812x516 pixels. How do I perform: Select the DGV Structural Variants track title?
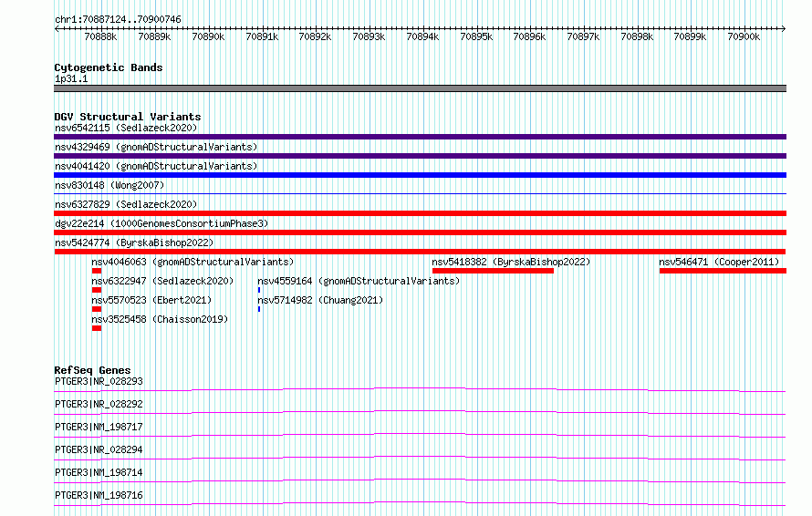[128, 117]
